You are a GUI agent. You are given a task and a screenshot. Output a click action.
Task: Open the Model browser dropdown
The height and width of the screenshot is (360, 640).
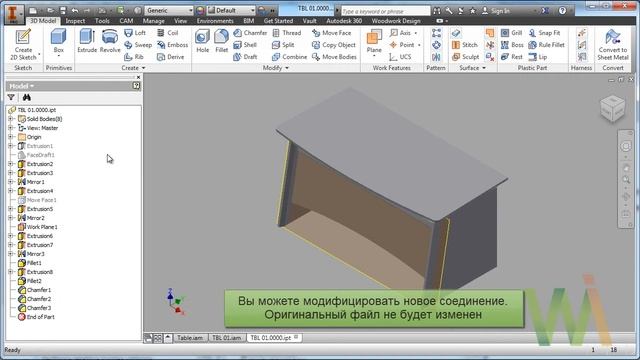pos(21,86)
